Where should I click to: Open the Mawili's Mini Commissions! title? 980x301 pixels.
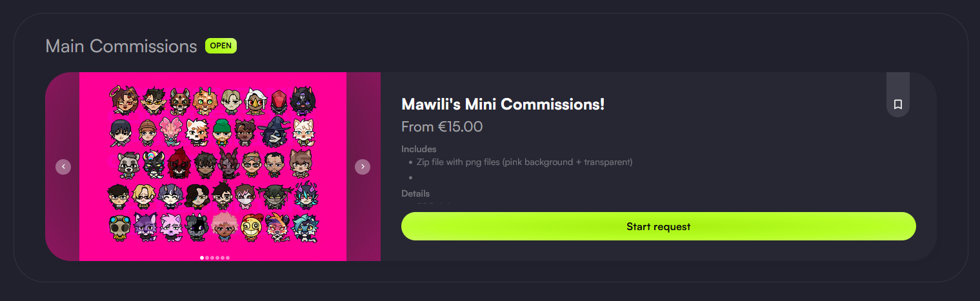tap(503, 104)
